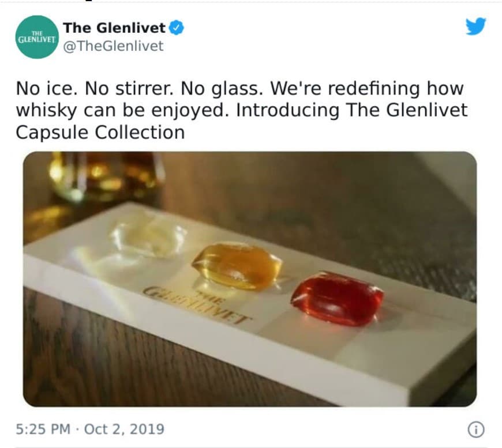
Task: Click the Twitter bird logo icon
Action: (476, 27)
